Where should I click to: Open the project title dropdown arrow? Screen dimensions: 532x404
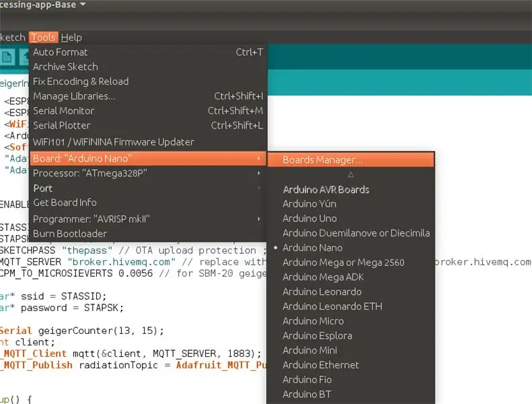coord(83,4)
